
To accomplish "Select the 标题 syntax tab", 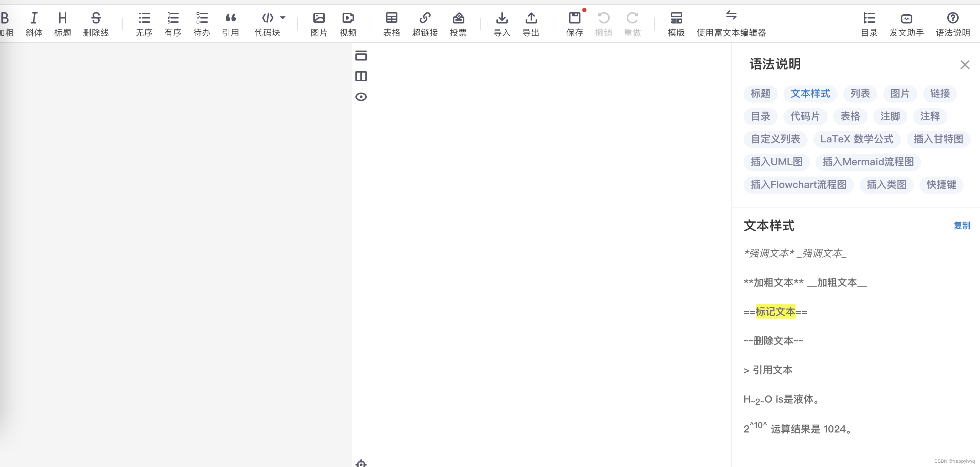I will click(x=761, y=94).
